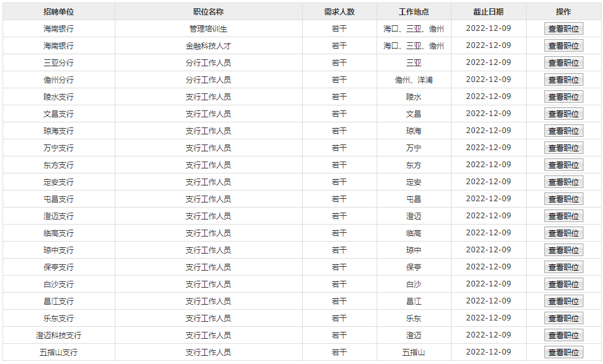This screenshot has height=364, width=603.
Task: Click 查看职位 for 海南银行 管理培训生
Action: [563, 28]
